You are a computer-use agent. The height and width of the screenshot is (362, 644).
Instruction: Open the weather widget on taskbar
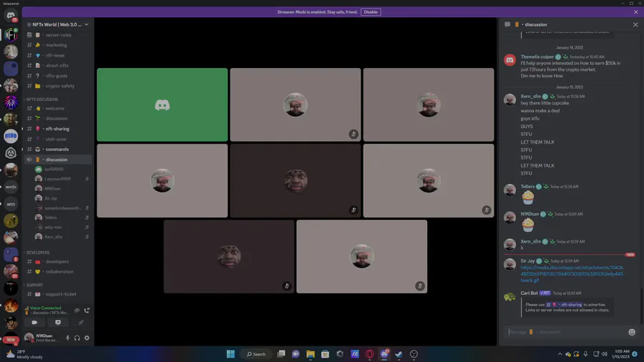(x=24, y=354)
